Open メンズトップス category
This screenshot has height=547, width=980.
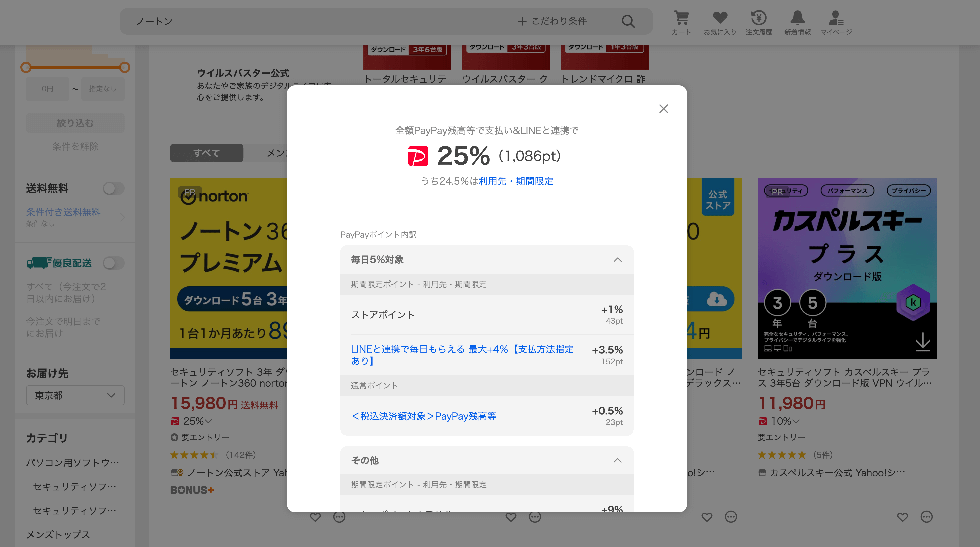(x=58, y=534)
